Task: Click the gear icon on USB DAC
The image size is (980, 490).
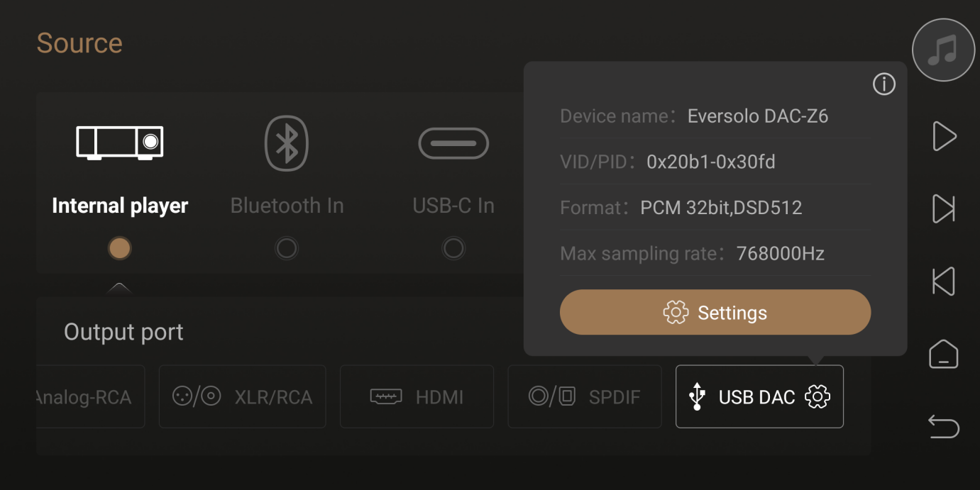Action: click(x=817, y=397)
